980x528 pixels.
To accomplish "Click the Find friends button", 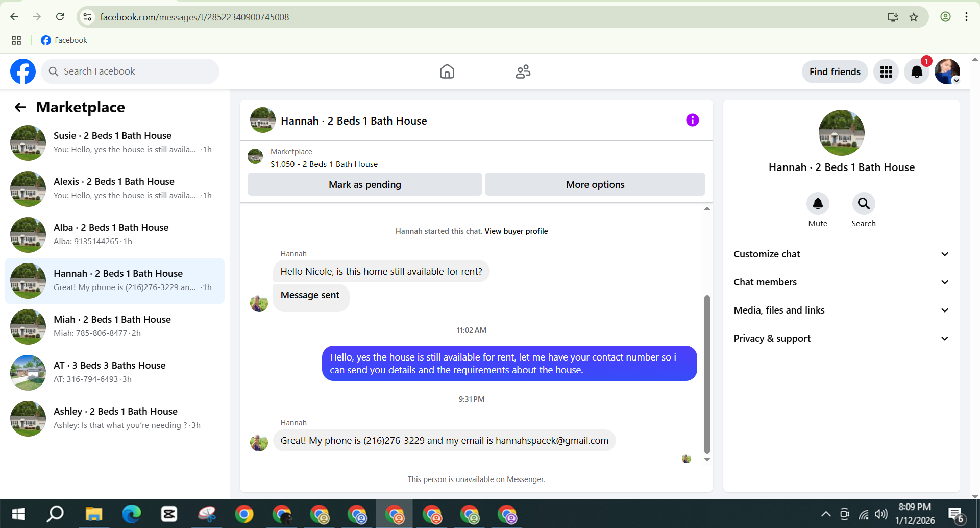I will [835, 72].
